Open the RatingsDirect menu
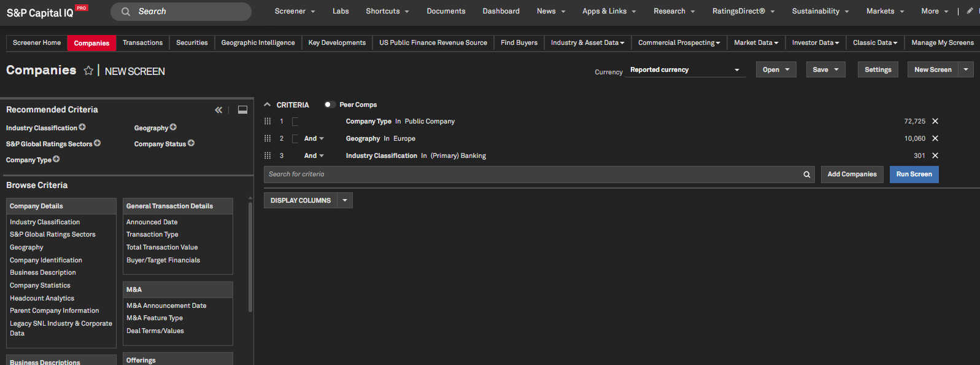980x365 pixels. (743, 11)
